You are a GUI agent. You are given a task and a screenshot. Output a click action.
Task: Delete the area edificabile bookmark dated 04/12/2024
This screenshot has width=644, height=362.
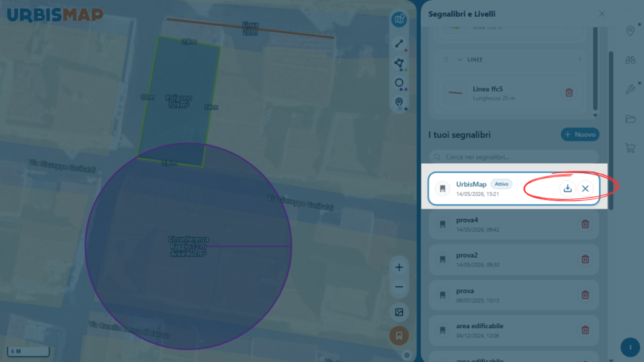[585, 330]
